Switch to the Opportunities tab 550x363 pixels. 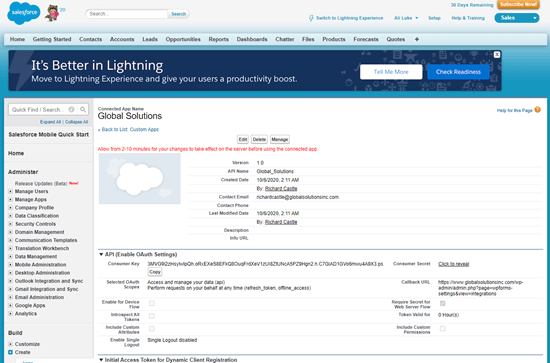pos(183,39)
